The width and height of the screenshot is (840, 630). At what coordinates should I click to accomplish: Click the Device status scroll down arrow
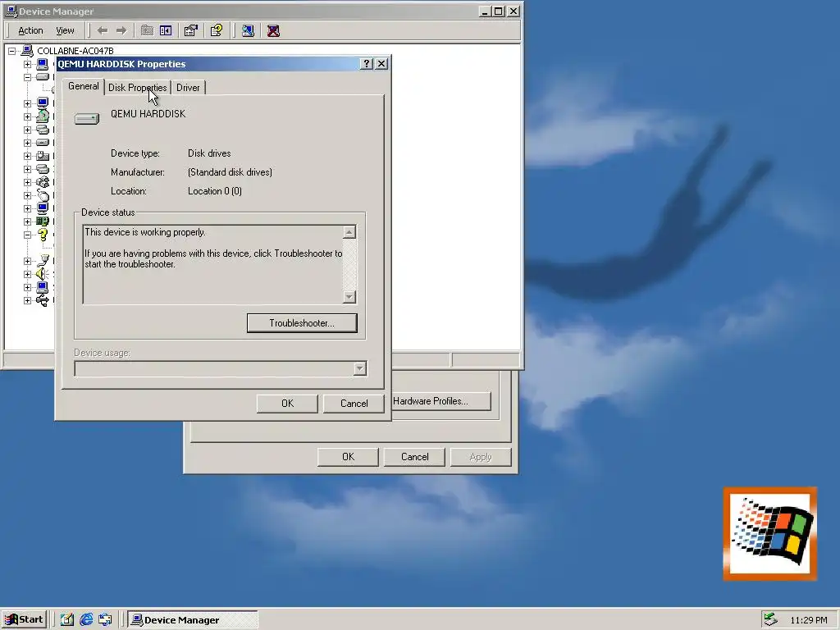point(349,297)
